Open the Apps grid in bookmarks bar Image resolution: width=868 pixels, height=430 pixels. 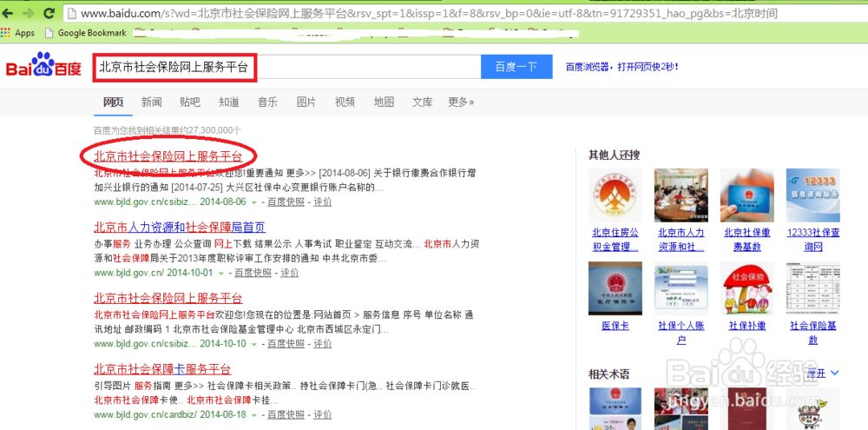tap(18, 33)
